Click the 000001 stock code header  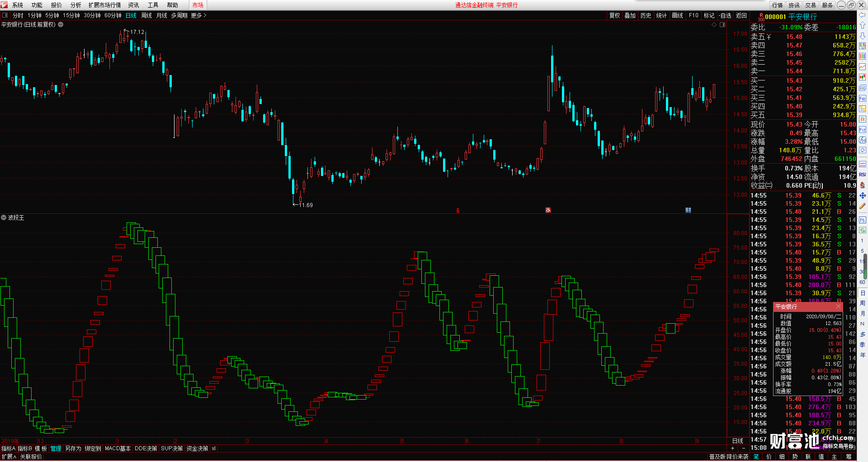775,17
